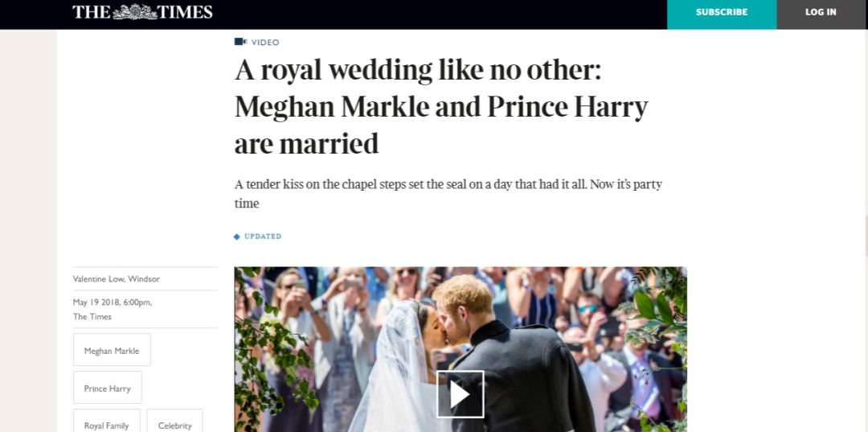Click the author name Valentine Low, Windsor
Screen dimensions: 868x432
117,279
